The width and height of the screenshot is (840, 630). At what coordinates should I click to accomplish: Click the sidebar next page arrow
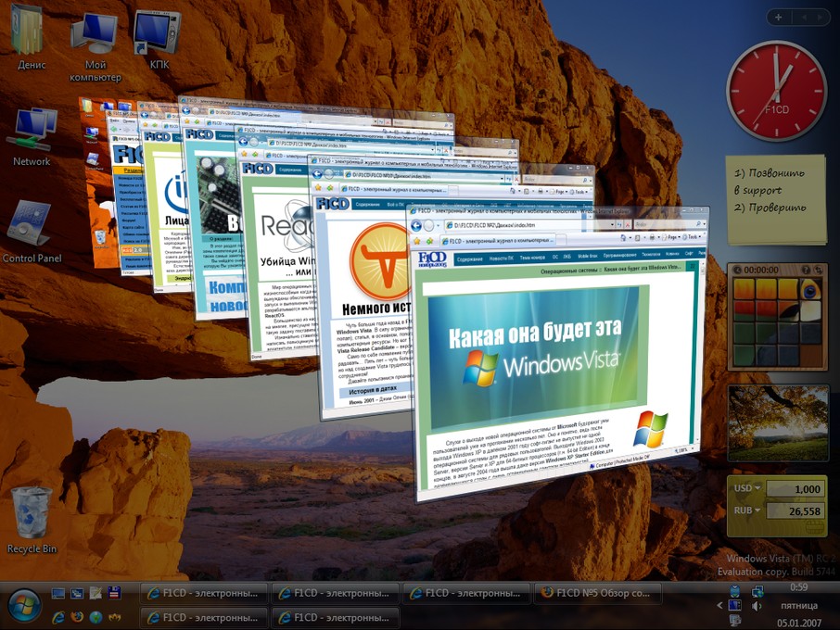point(820,18)
